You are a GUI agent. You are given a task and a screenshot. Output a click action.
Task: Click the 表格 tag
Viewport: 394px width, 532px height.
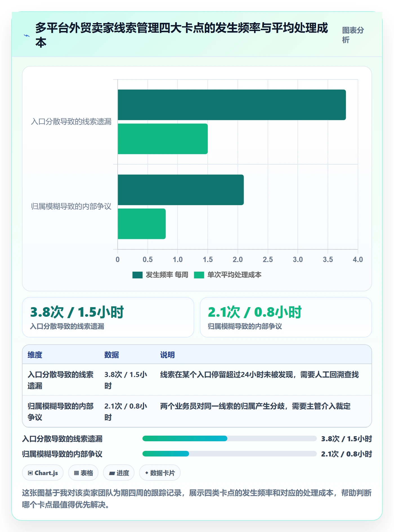coord(83,473)
